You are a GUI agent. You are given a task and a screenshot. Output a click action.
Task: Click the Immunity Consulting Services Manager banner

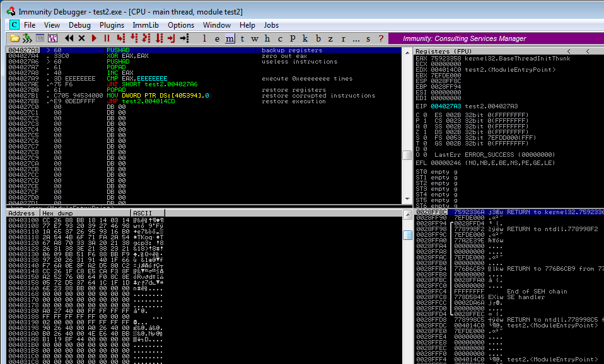pyautogui.click(x=496, y=38)
